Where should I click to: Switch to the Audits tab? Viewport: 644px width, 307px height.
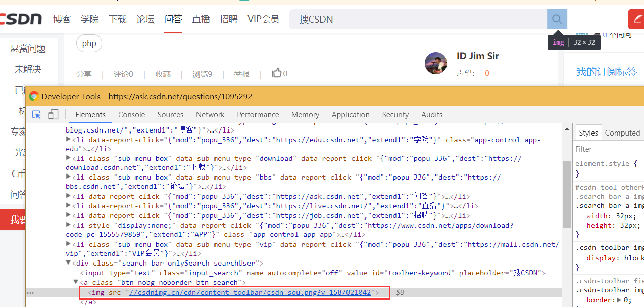click(x=432, y=115)
